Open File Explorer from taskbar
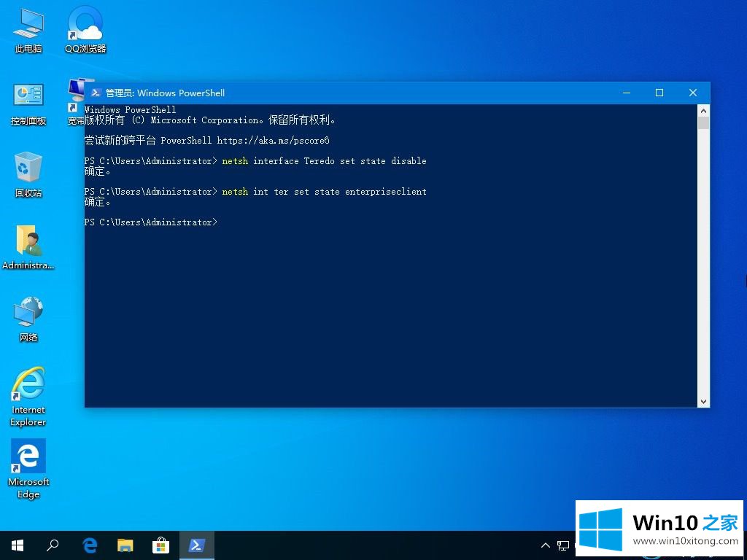Image resolution: width=747 pixels, height=560 pixels. [125, 545]
